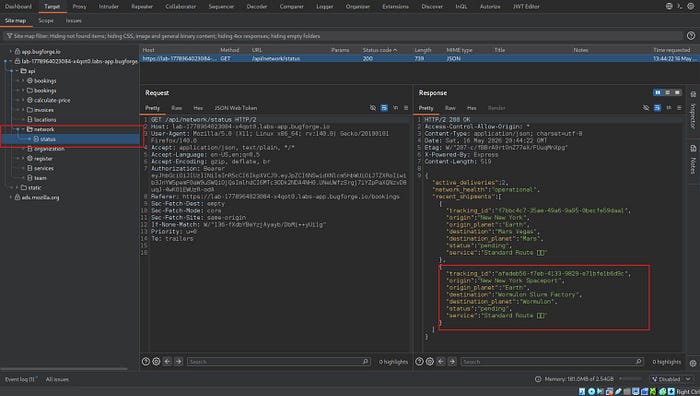This screenshot has width=700, height=396.
Task: Open the JWT Editor tab
Action: coord(526,7)
